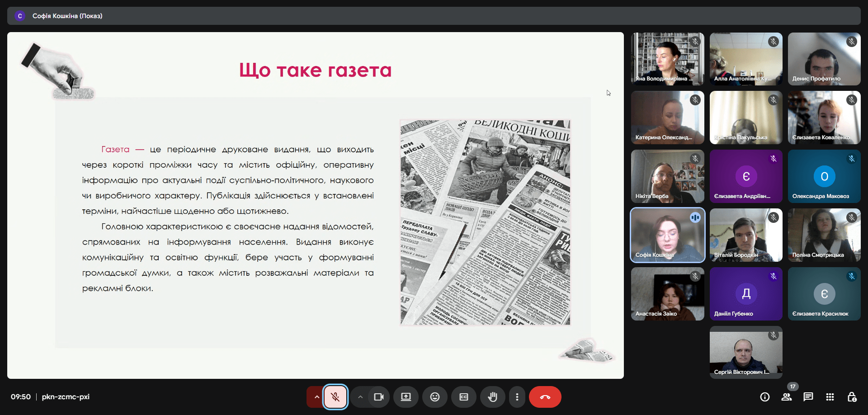Click Сергій Вікторович video tile
The image size is (868, 415).
745,352
